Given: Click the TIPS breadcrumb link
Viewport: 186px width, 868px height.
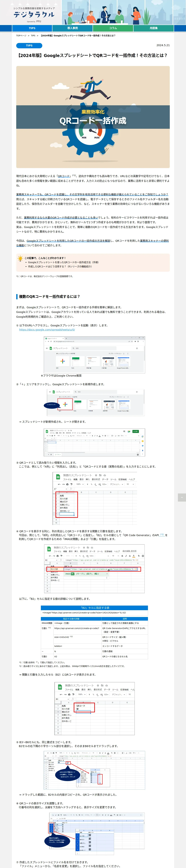Looking at the screenshot, I should pos(33,35).
